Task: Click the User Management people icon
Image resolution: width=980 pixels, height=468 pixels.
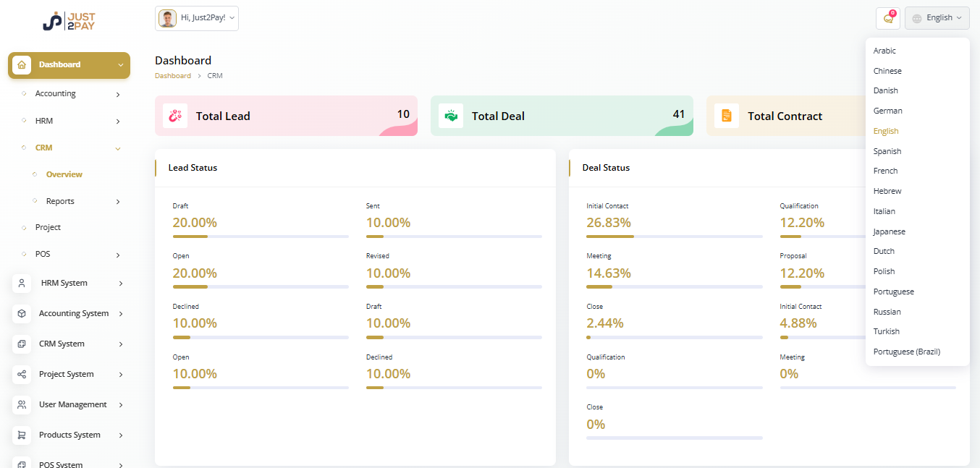Action: (x=22, y=405)
